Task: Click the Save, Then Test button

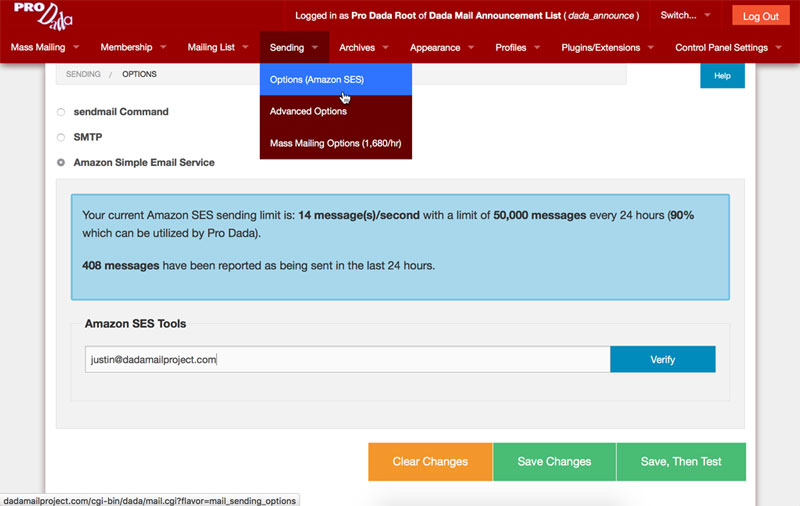Action: pos(681,462)
